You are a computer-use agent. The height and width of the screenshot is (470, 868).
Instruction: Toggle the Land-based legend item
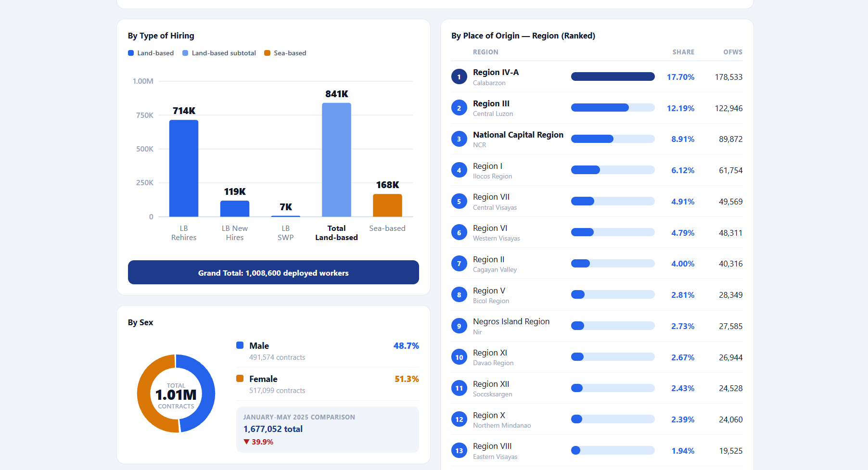pyautogui.click(x=151, y=53)
